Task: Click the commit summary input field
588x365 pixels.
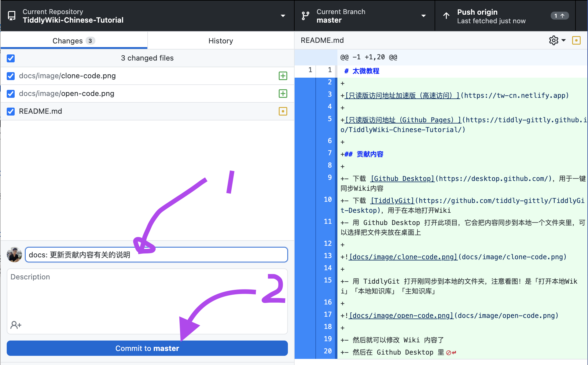Action: tap(156, 254)
